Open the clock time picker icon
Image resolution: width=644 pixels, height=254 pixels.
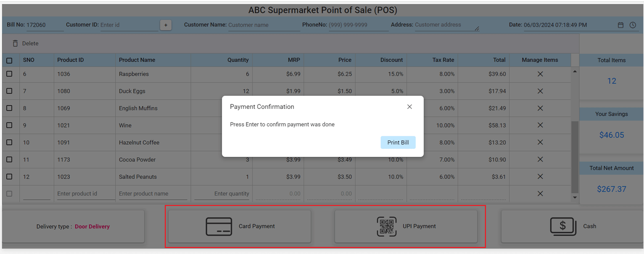tap(633, 25)
